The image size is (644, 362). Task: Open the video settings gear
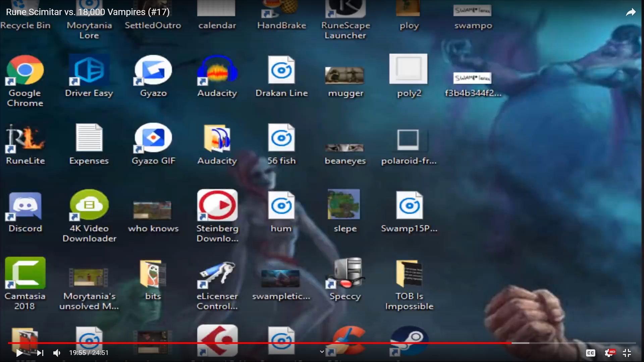coord(609,353)
